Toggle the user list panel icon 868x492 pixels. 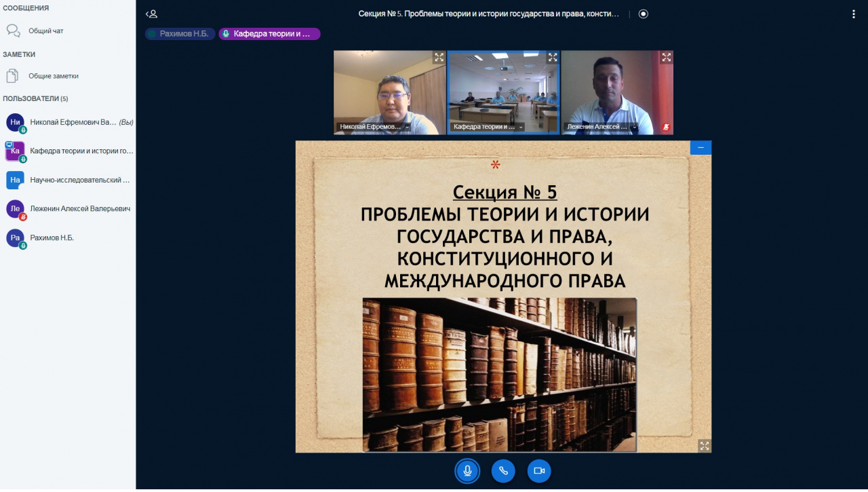pyautogui.click(x=152, y=14)
